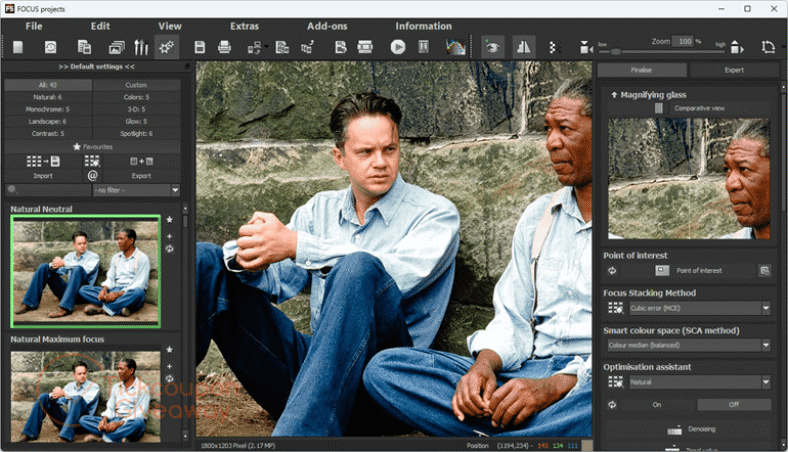Viewport: 788px width, 452px height.
Task: Click the Denoising icon
Action: coord(674,430)
